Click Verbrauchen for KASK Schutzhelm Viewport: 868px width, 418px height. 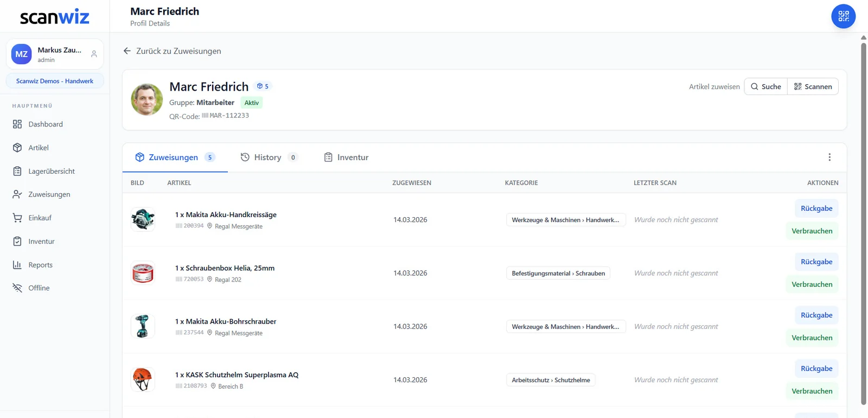(812, 391)
